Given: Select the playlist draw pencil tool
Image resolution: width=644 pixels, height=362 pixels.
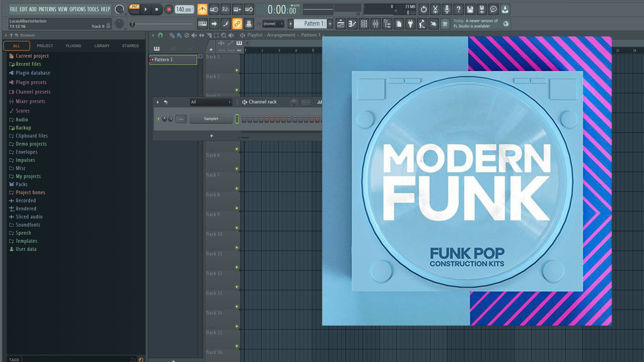Looking at the screenshot, I should pyautogui.click(x=172, y=35).
